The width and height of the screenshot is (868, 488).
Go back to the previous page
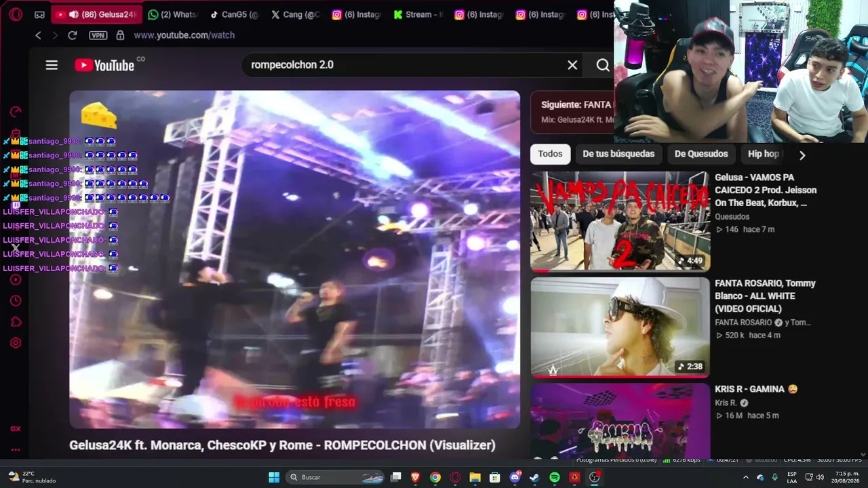click(38, 35)
